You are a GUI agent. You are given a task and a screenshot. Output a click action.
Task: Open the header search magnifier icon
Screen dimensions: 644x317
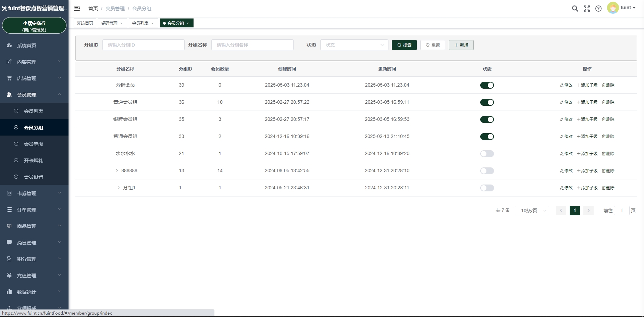pyautogui.click(x=575, y=9)
